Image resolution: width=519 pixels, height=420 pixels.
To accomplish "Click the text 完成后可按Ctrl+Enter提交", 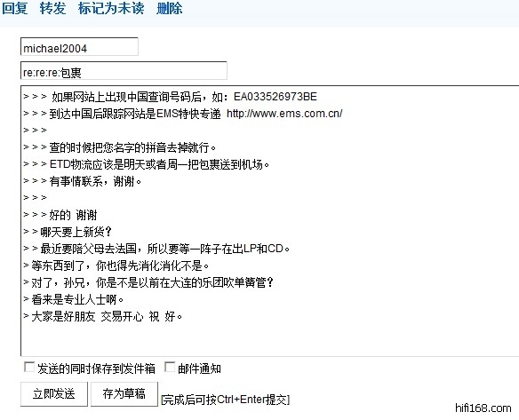I will tap(225, 400).
